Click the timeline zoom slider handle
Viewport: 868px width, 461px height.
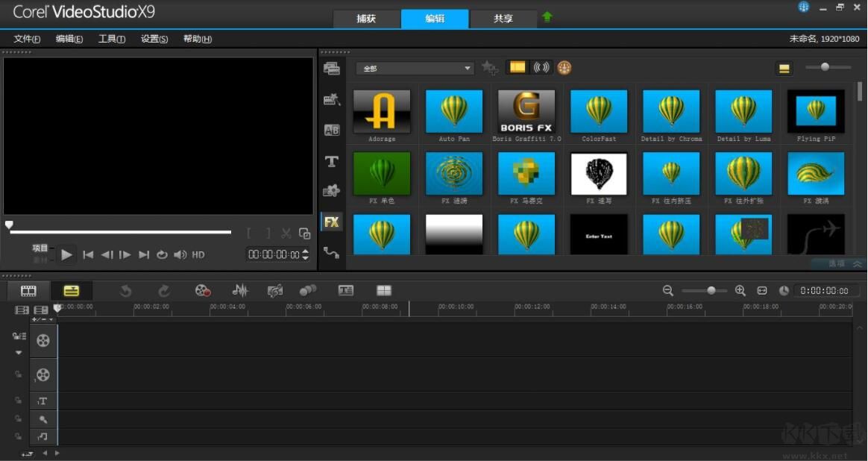711,291
